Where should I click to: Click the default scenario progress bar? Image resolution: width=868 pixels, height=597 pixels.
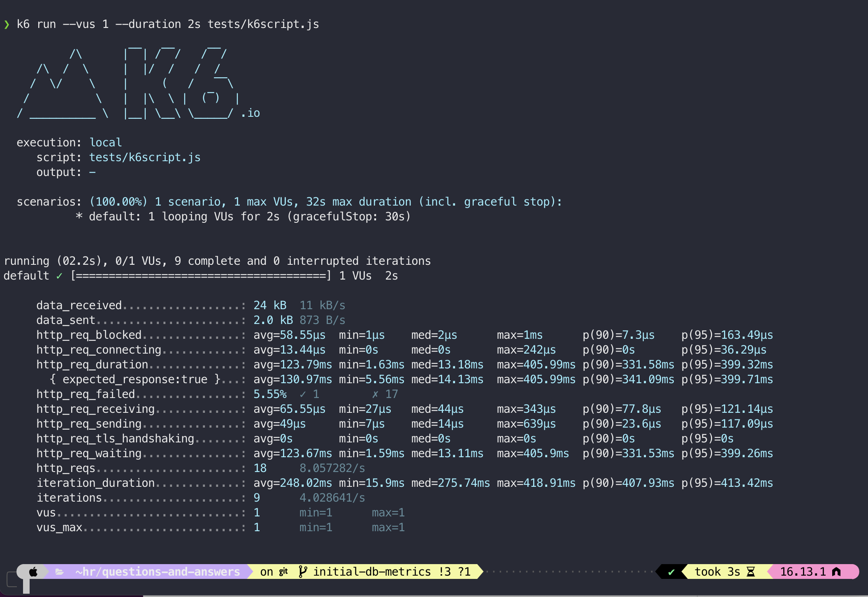click(201, 276)
